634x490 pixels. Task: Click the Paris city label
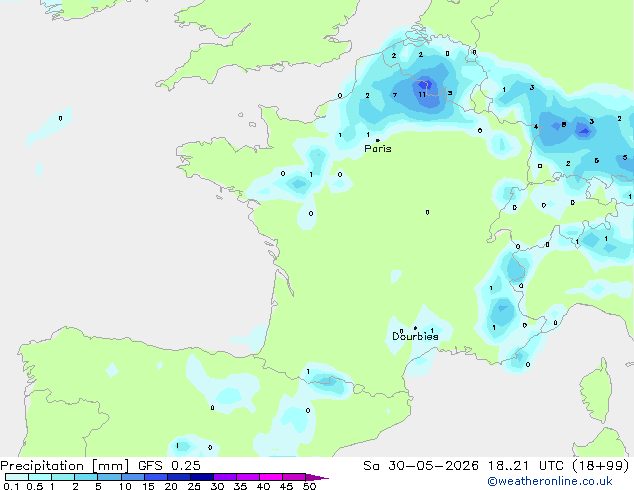pos(378,149)
